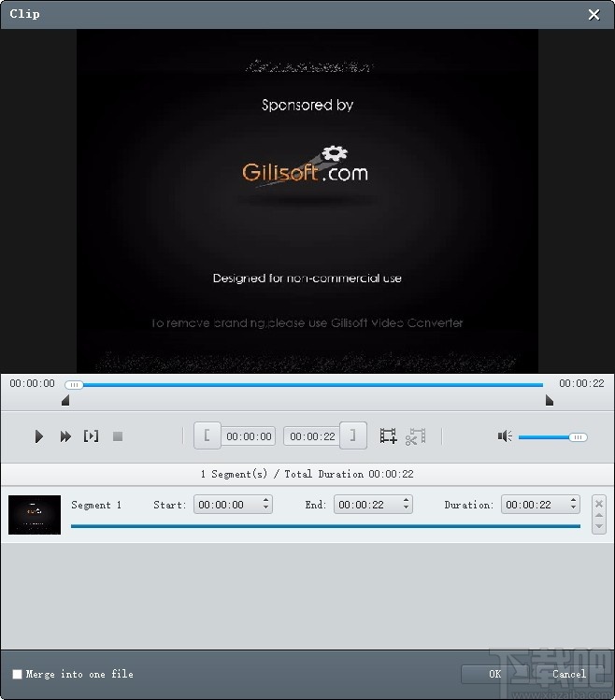Click the video preview area
The height and width of the screenshot is (700, 615).
[x=307, y=201]
